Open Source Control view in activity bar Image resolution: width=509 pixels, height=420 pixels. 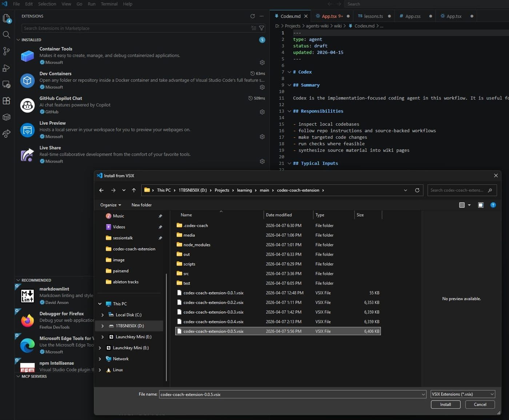7,51
